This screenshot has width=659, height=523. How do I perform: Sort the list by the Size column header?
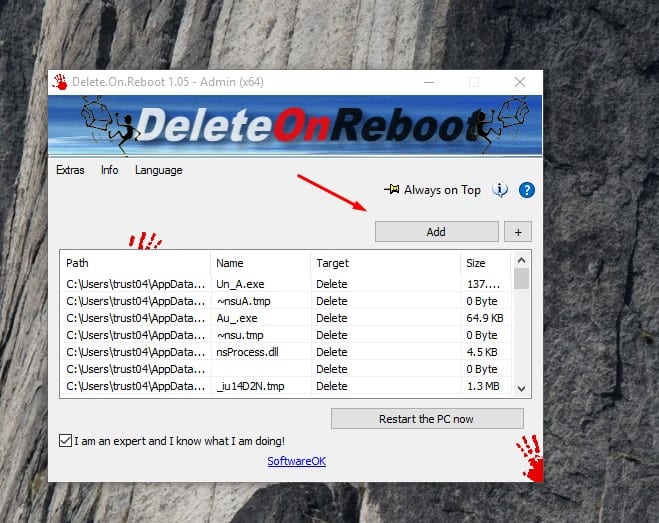[x=484, y=263]
